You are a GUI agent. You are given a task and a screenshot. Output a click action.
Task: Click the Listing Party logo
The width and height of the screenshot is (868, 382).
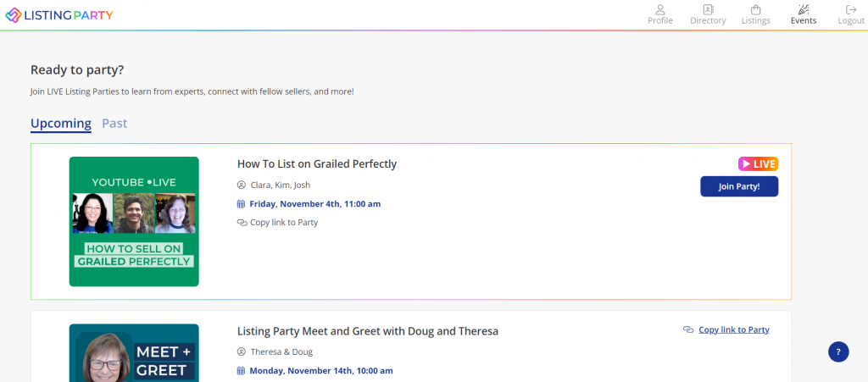click(x=59, y=15)
